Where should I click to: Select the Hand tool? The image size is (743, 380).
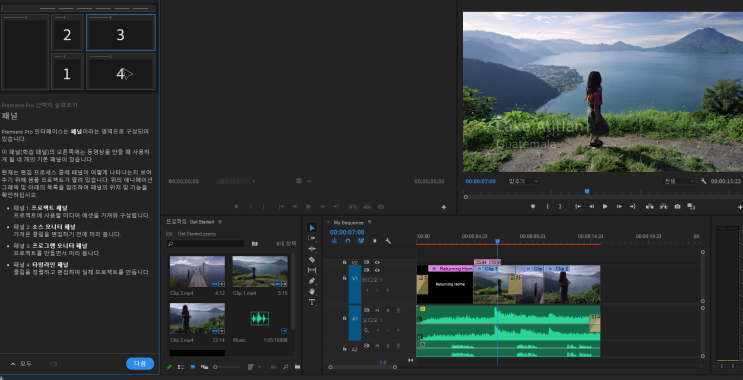312,291
